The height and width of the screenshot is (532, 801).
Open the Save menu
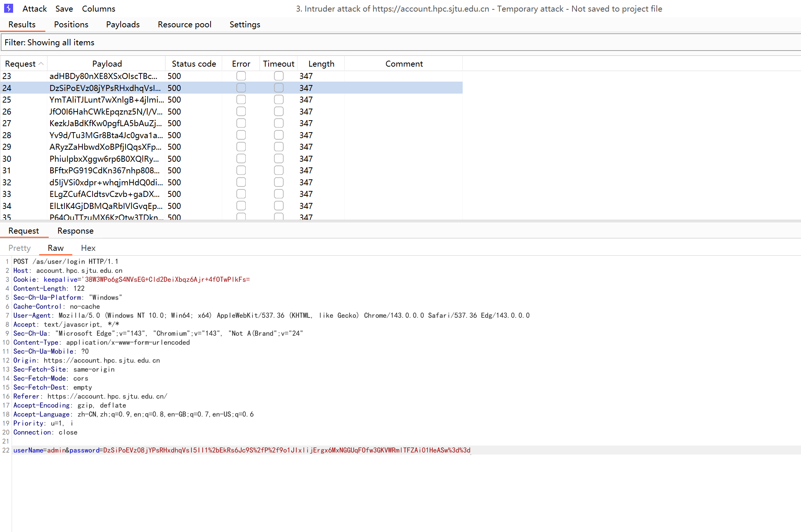point(64,9)
